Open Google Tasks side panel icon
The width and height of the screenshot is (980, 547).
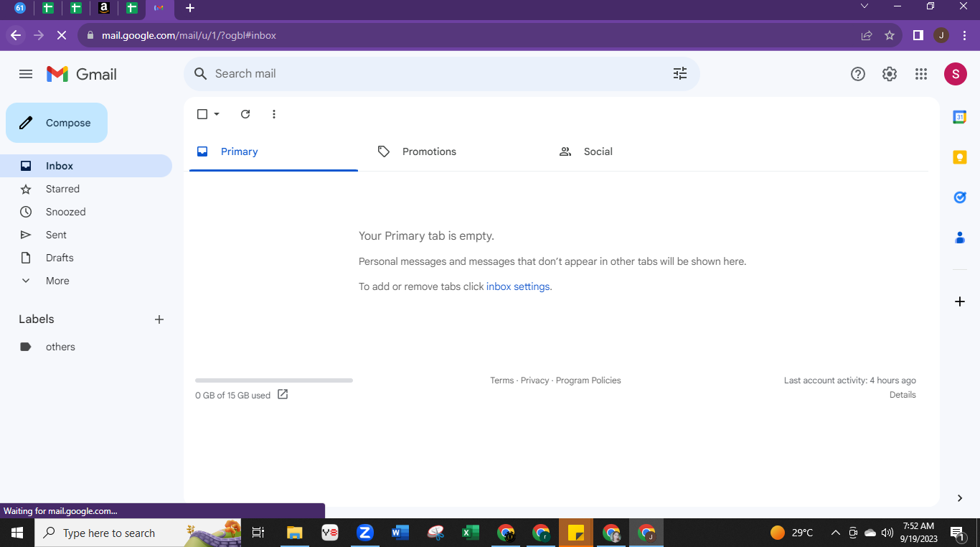(x=960, y=197)
